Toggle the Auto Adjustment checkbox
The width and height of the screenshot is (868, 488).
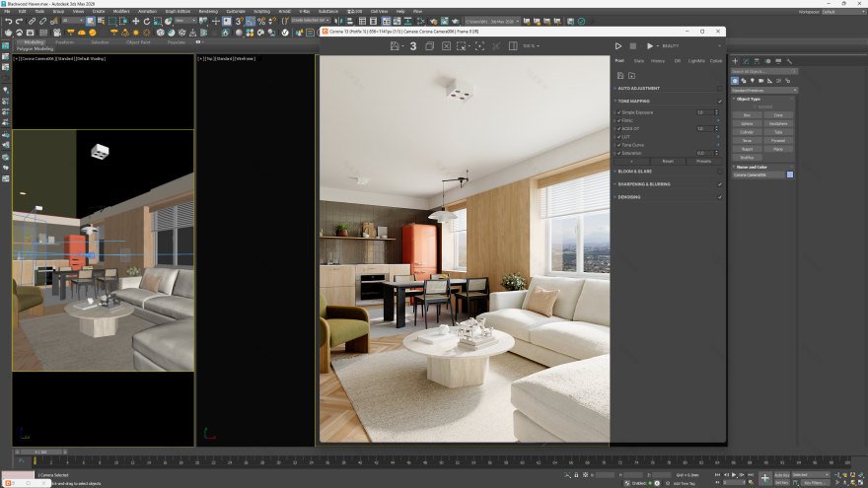(x=720, y=89)
